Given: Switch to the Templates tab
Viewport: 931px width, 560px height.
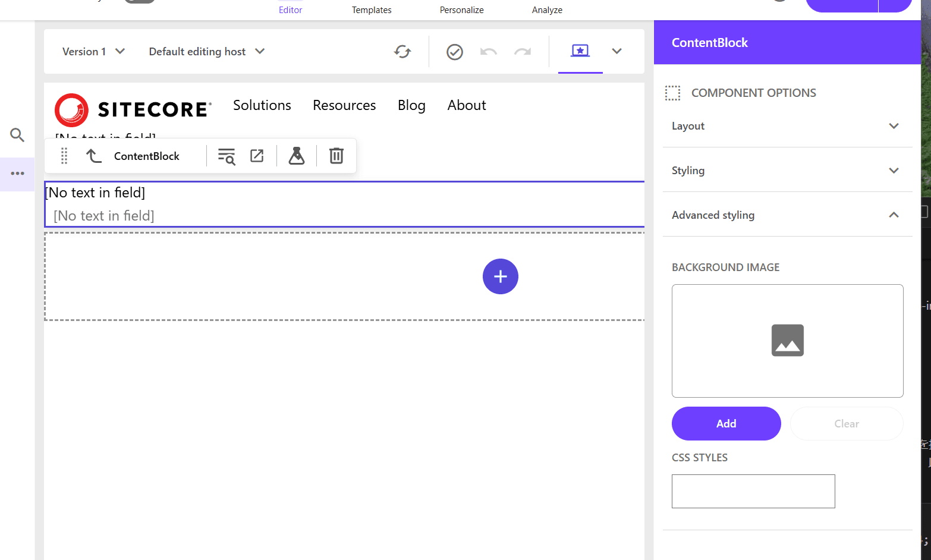Looking at the screenshot, I should pyautogui.click(x=372, y=10).
